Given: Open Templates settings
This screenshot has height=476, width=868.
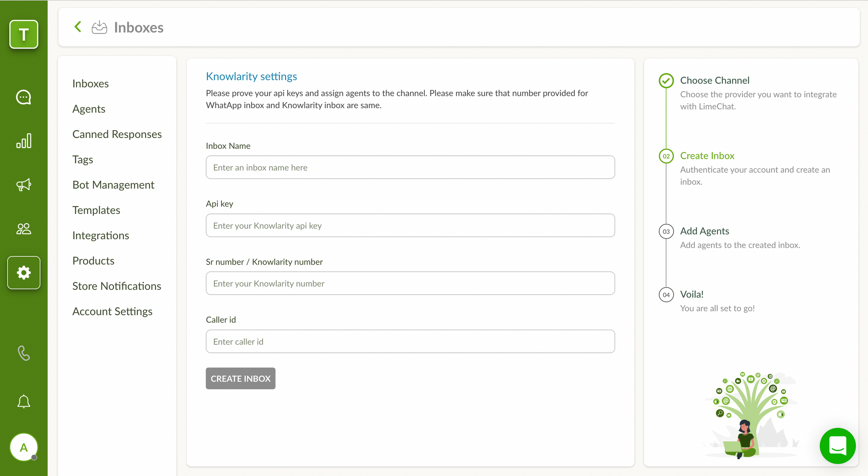Looking at the screenshot, I should coord(96,210).
